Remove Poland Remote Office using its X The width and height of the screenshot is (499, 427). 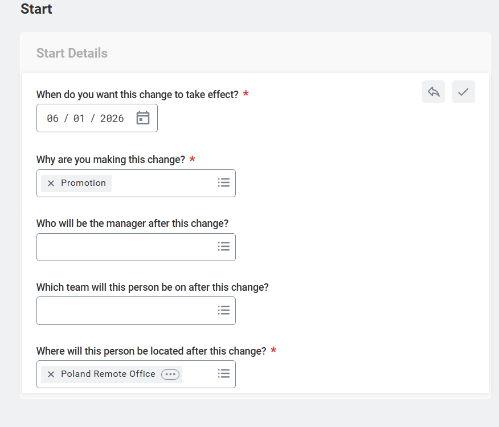coord(51,374)
